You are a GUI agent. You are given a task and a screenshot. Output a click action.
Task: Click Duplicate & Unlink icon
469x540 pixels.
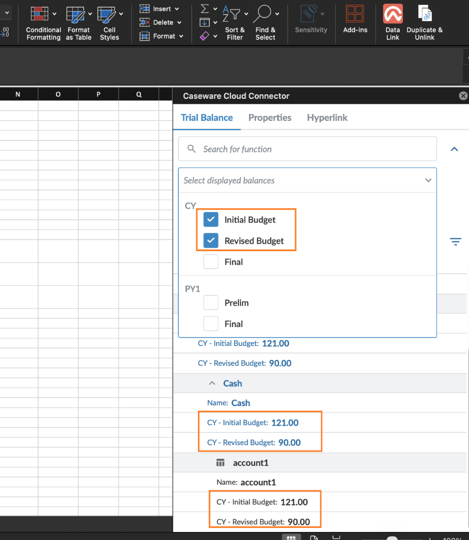click(x=425, y=14)
